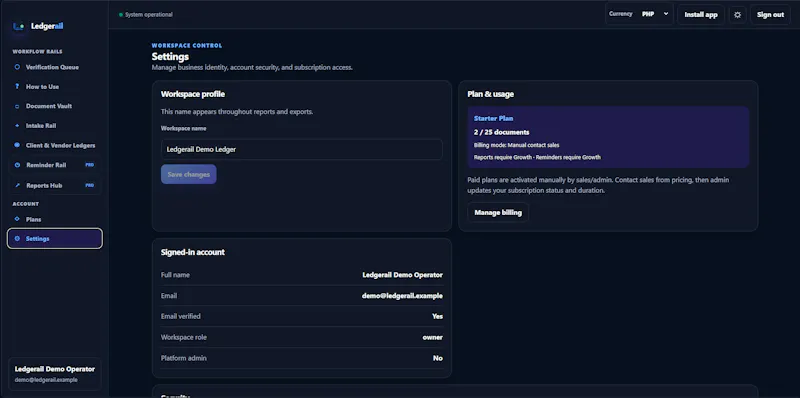The width and height of the screenshot is (800, 398).
Task: Click Billing mode: Manual contact sales text
Action: [516, 145]
